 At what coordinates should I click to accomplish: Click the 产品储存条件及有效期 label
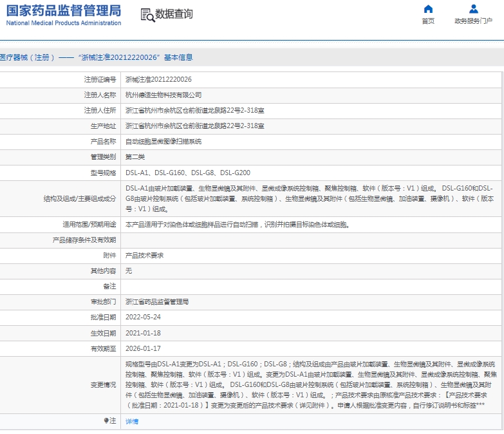(84, 240)
